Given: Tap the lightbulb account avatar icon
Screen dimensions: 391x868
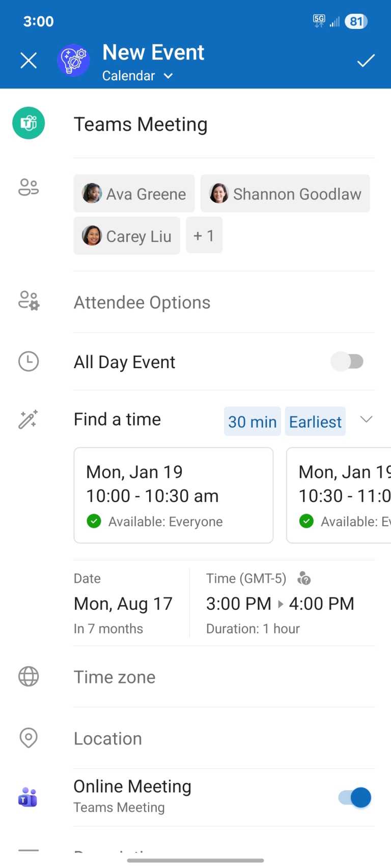Looking at the screenshot, I should click(x=73, y=60).
